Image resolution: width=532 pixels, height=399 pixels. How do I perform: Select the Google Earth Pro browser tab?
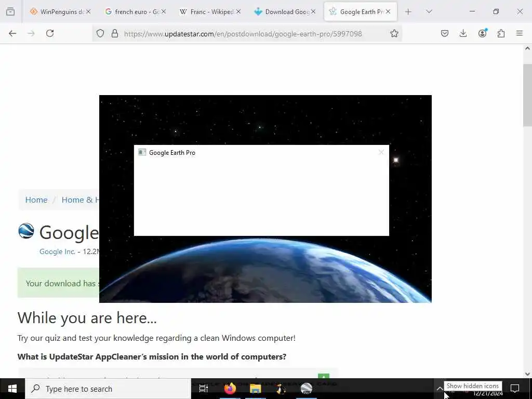[x=361, y=11]
